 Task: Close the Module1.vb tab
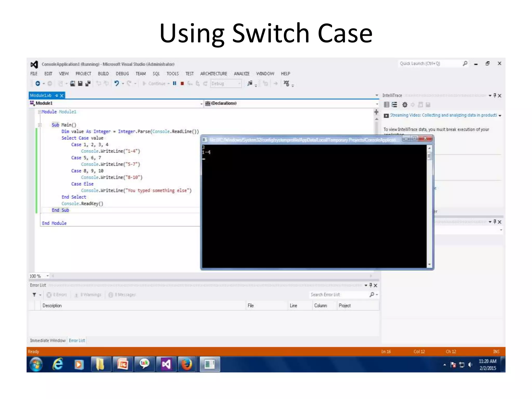[x=62, y=96]
